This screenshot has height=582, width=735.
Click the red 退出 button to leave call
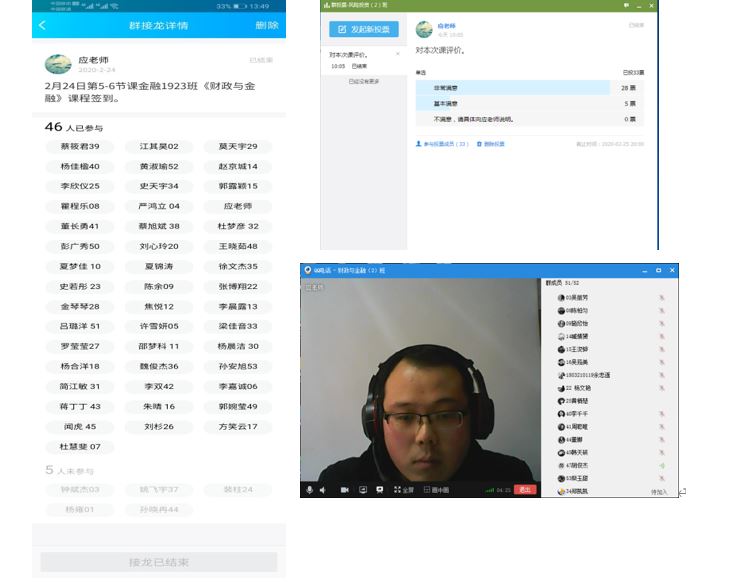pyautogui.click(x=525, y=490)
